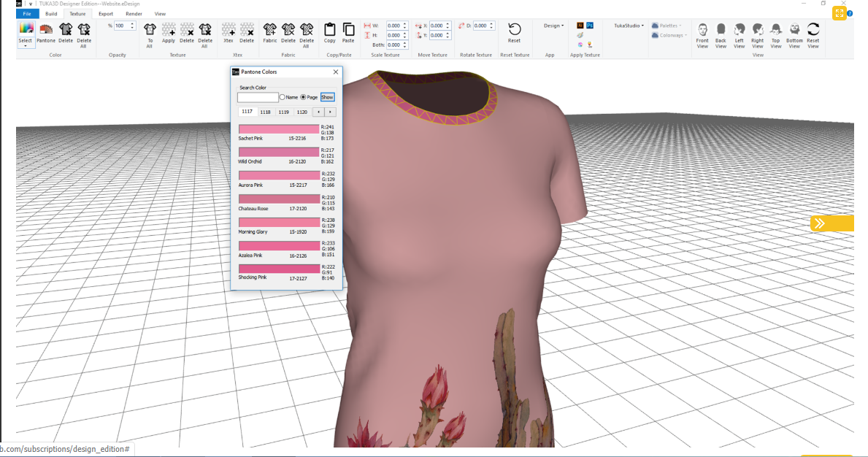The width and height of the screenshot is (868, 457).
Task: Click the Photoshop apply texture icon
Action: click(x=590, y=26)
